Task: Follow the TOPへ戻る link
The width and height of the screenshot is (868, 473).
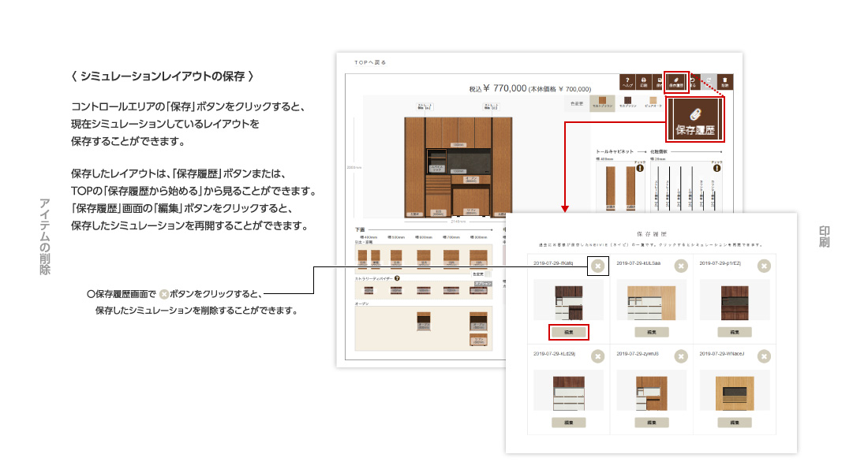Action: (x=370, y=61)
